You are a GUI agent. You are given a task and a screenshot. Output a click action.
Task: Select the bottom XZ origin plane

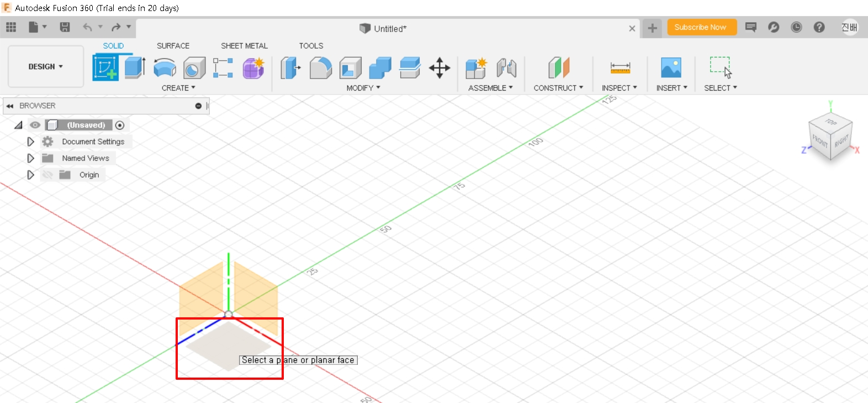click(228, 346)
